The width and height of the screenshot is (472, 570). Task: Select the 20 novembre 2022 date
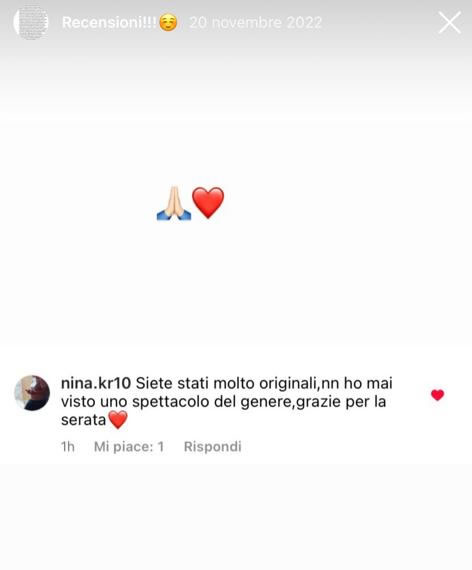click(256, 23)
